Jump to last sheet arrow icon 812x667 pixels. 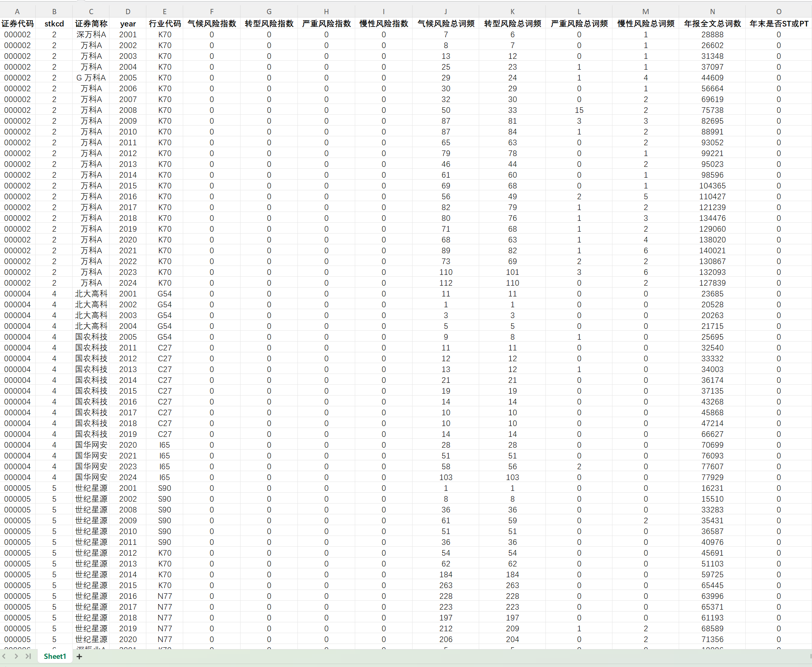coord(28,656)
